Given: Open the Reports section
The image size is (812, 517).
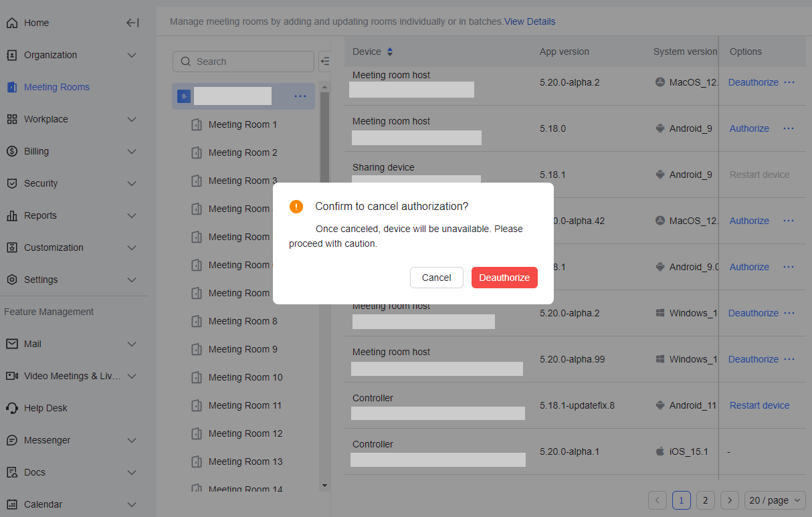Looking at the screenshot, I should pyautogui.click(x=74, y=215).
